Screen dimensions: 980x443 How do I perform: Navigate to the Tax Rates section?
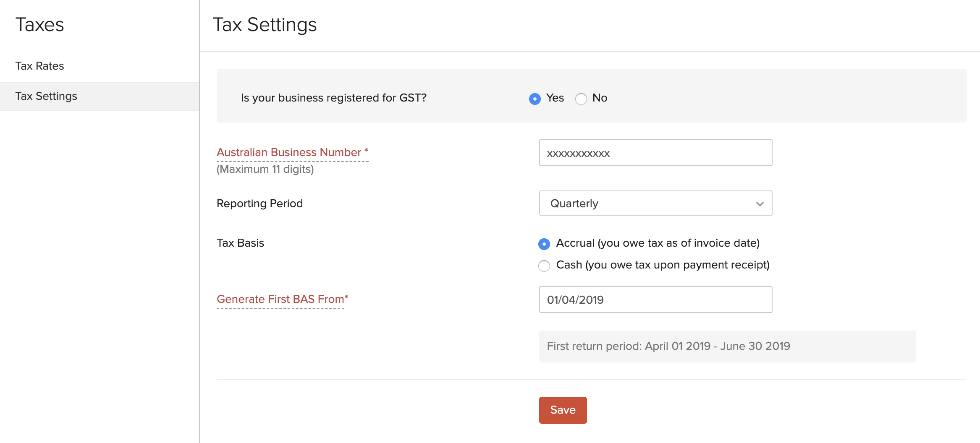point(39,66)
